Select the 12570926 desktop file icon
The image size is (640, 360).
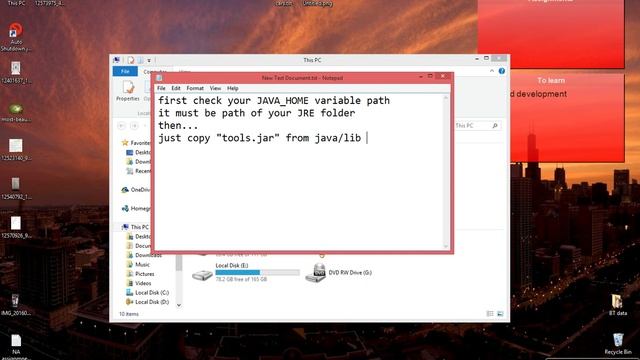pos(16,227)
